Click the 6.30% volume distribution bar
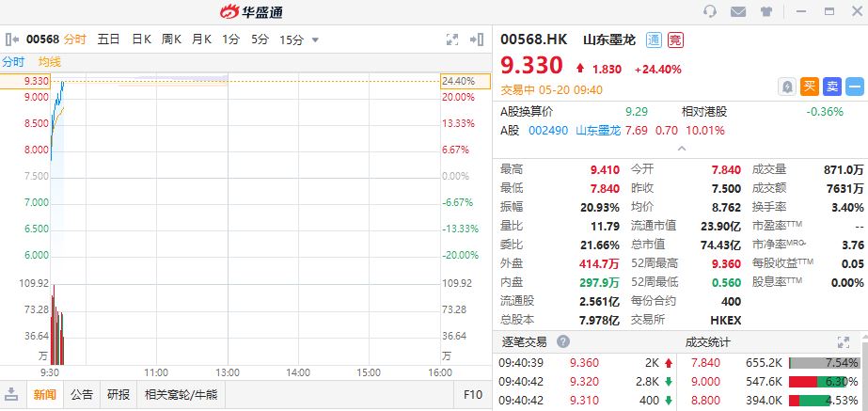Viewport: 868px width, 411px height. pyautogui.click(x=824, y=382)
